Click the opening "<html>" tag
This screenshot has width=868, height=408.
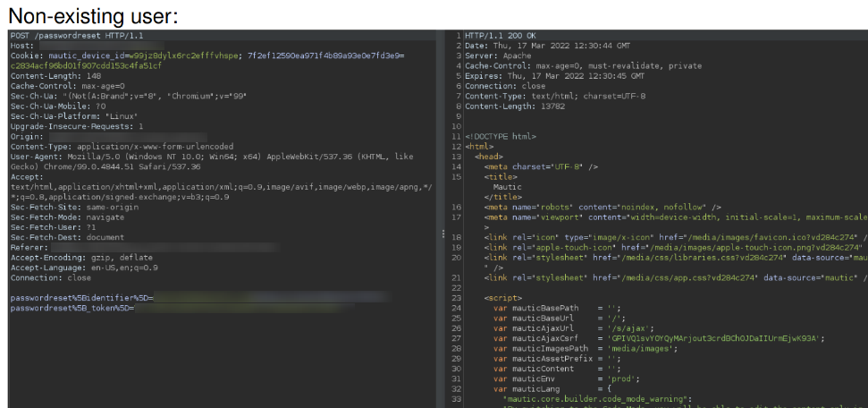479,147
